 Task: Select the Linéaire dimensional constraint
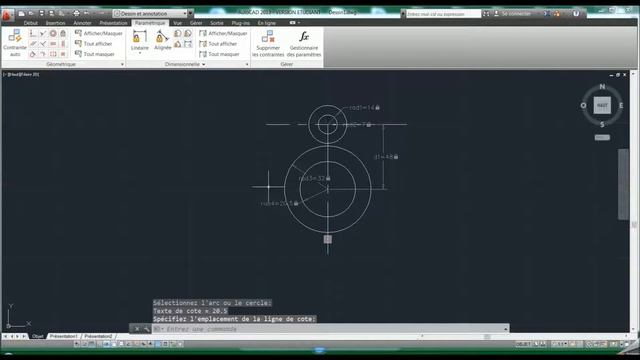coord(140,40)
